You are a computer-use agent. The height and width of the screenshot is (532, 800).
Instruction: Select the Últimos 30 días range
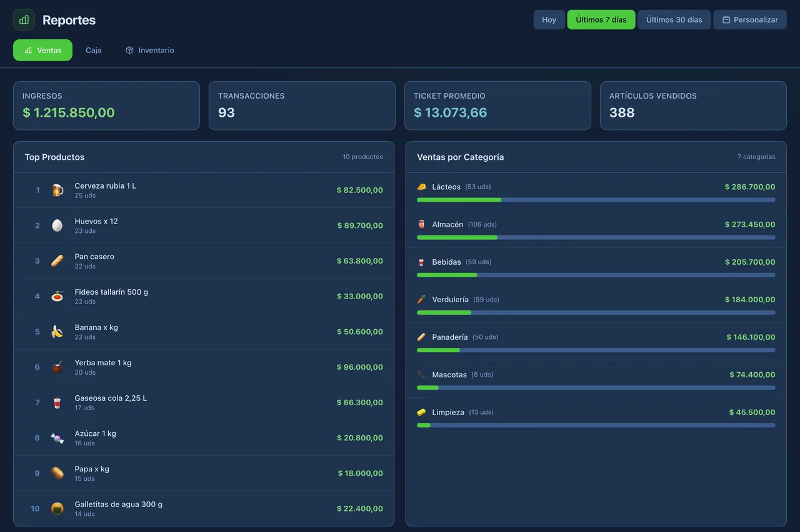pos(674,19)
